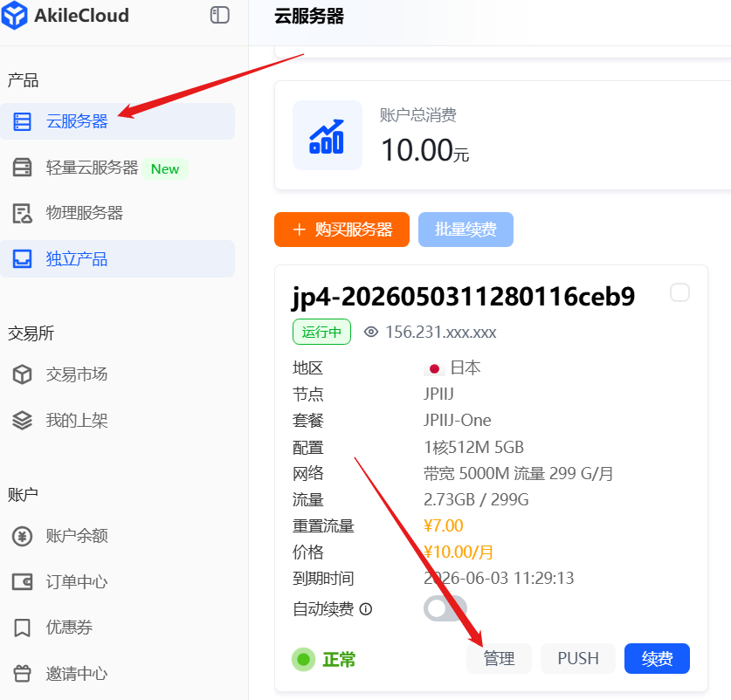The image size is (731, 700).
Task: Open 邀请中心 in the sidebar
Action: (117, 674)
